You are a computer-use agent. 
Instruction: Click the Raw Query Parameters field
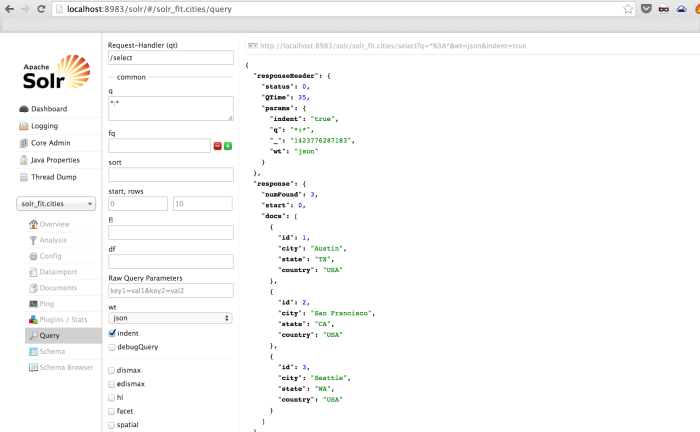pyautogui.click(x=171, y=291)
